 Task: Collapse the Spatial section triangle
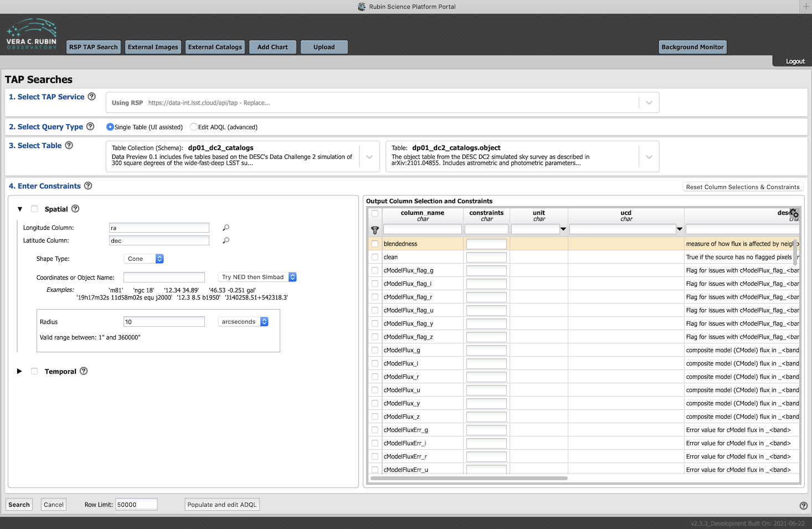(20, 209)
